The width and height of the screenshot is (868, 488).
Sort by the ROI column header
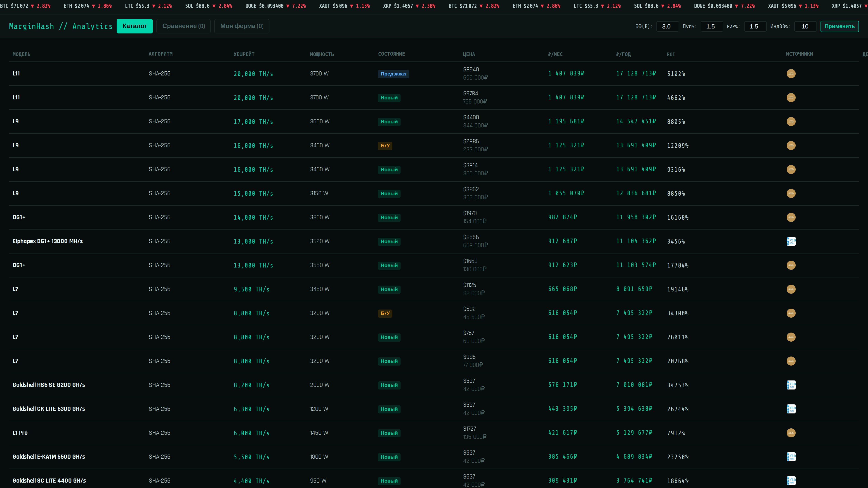670,54
